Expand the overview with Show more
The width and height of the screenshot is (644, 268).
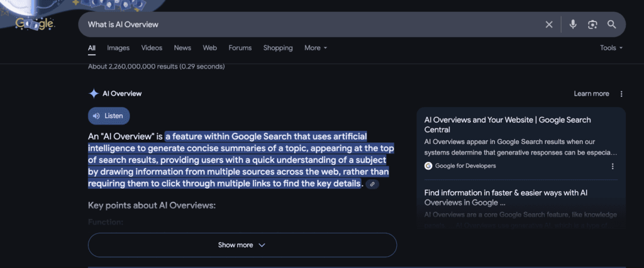point(242,245)
